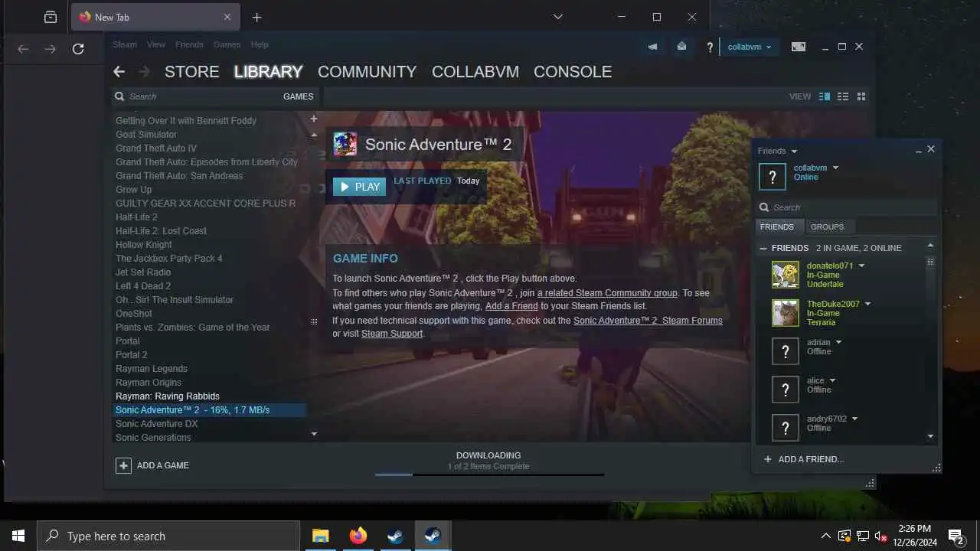Show hidden tray icons chevron

point(825,536)
